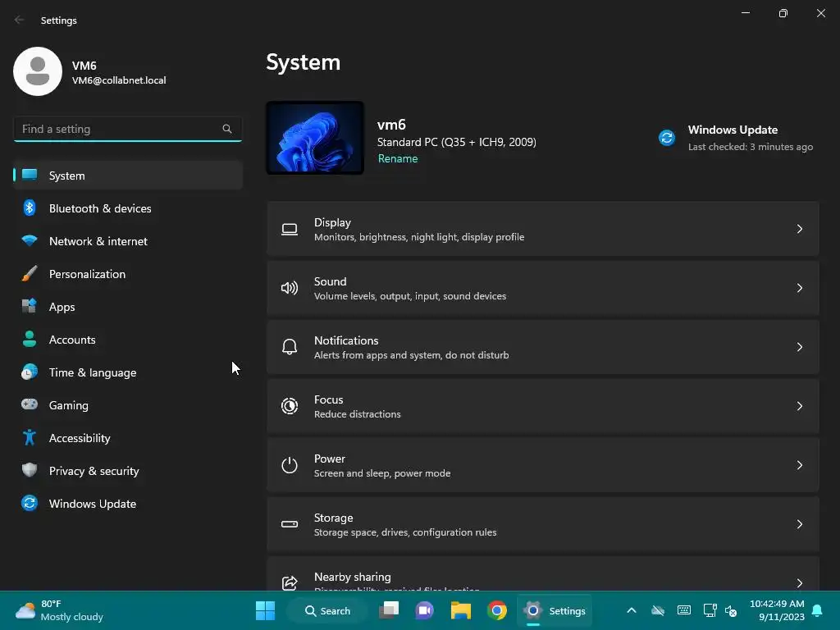Click the Personalization paintbrush icon
This screenshot has width=840, height=630.
(30, 273)
